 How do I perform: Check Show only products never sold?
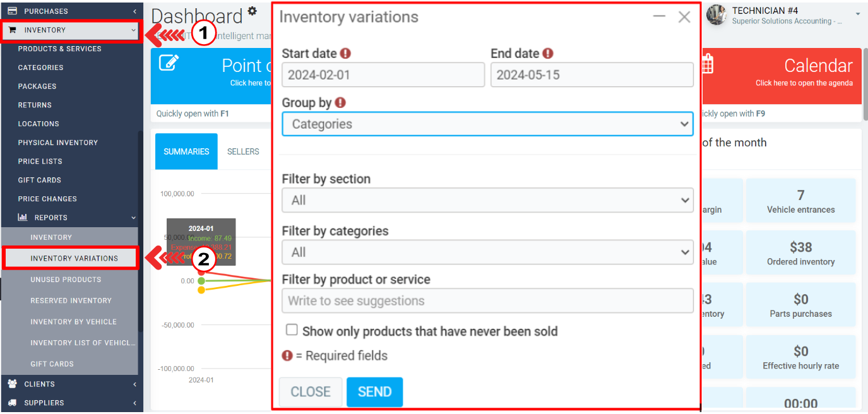pos(292,330)
